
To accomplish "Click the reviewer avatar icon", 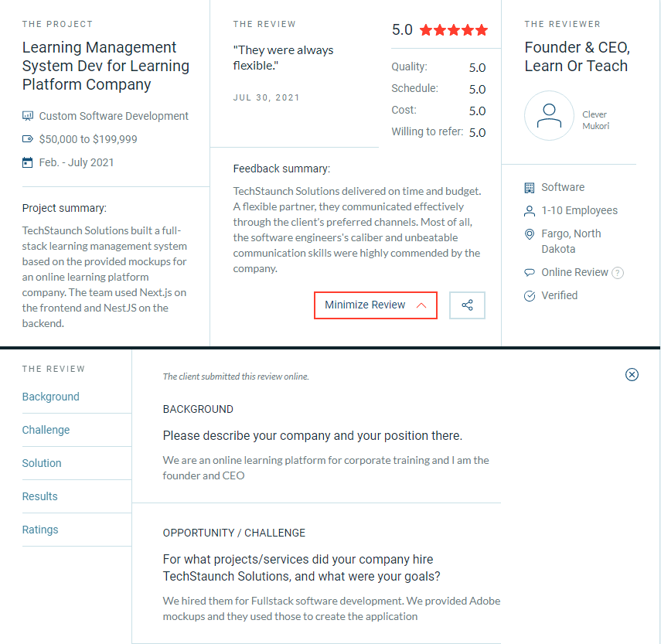I will [x=549, y=116].
